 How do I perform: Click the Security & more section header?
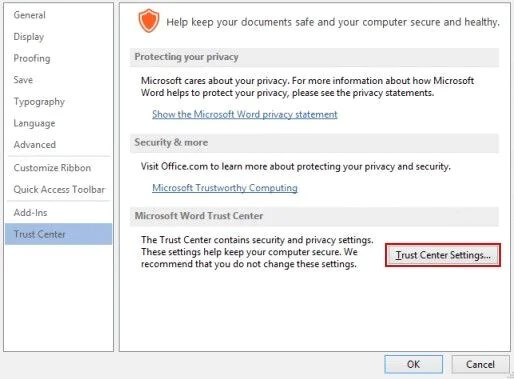pyautogui.click(x=314, y=143)
